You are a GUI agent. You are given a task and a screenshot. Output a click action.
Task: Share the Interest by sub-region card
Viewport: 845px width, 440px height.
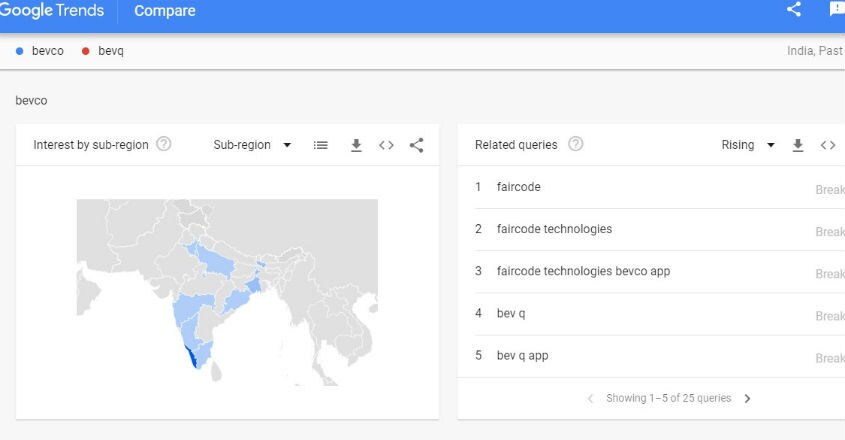[x=417, y=145]
